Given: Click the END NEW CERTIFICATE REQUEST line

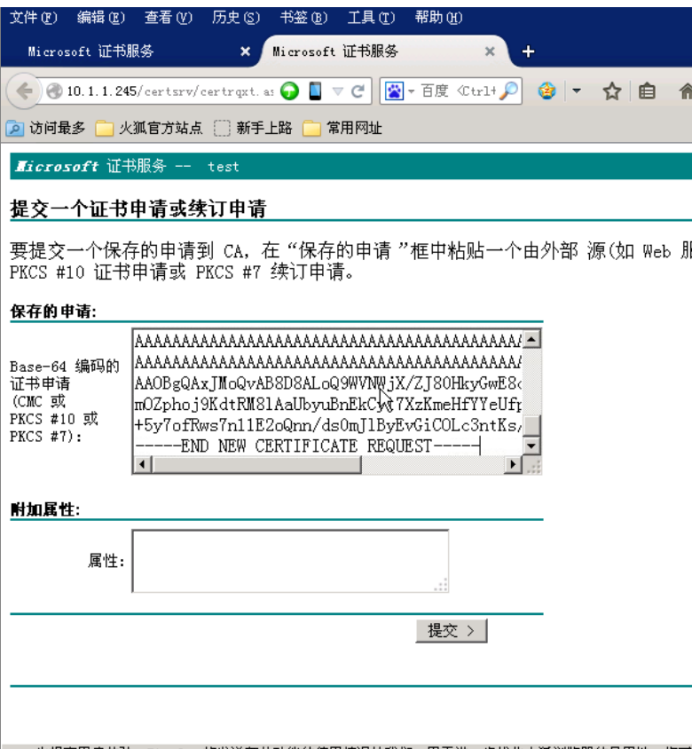Looking at the screenshot, I should click(306, 446).
